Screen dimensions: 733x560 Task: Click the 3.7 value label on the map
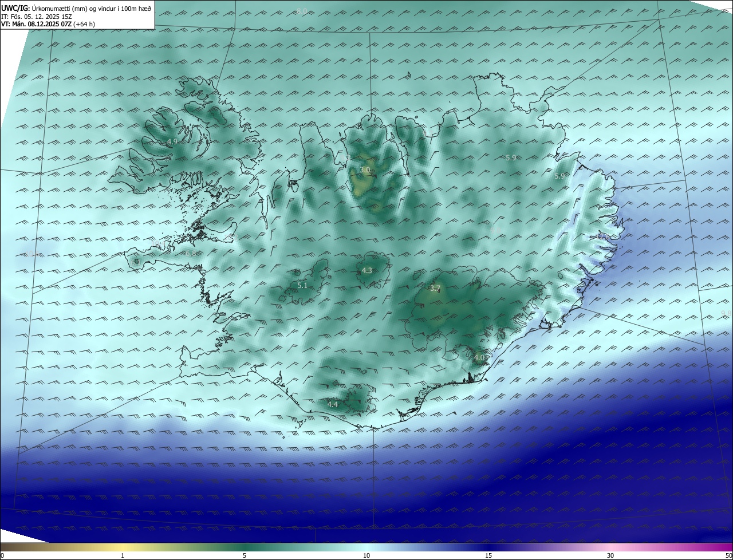click(x=435, y=289)
